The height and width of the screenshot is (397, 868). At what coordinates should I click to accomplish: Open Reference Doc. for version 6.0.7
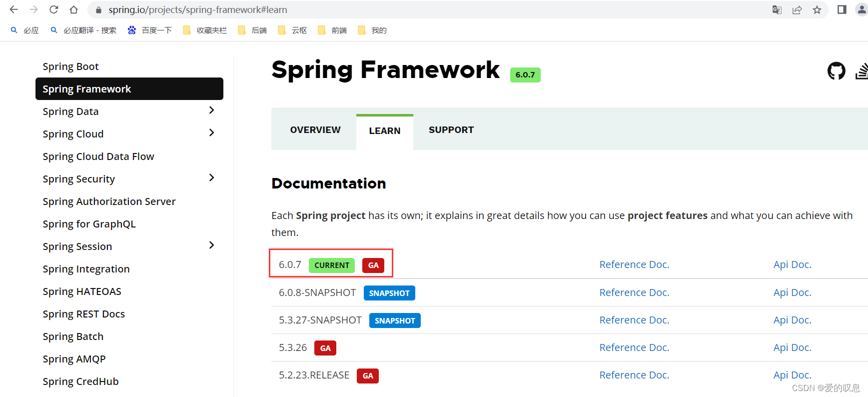[634, 264]
